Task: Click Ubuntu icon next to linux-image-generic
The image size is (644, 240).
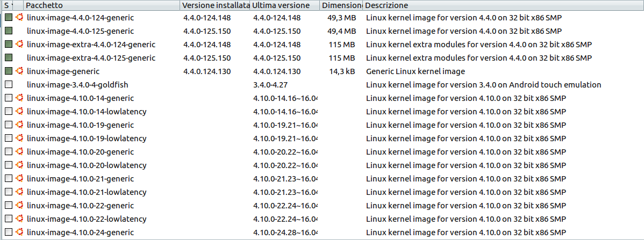Action: [x=19, y=71]
